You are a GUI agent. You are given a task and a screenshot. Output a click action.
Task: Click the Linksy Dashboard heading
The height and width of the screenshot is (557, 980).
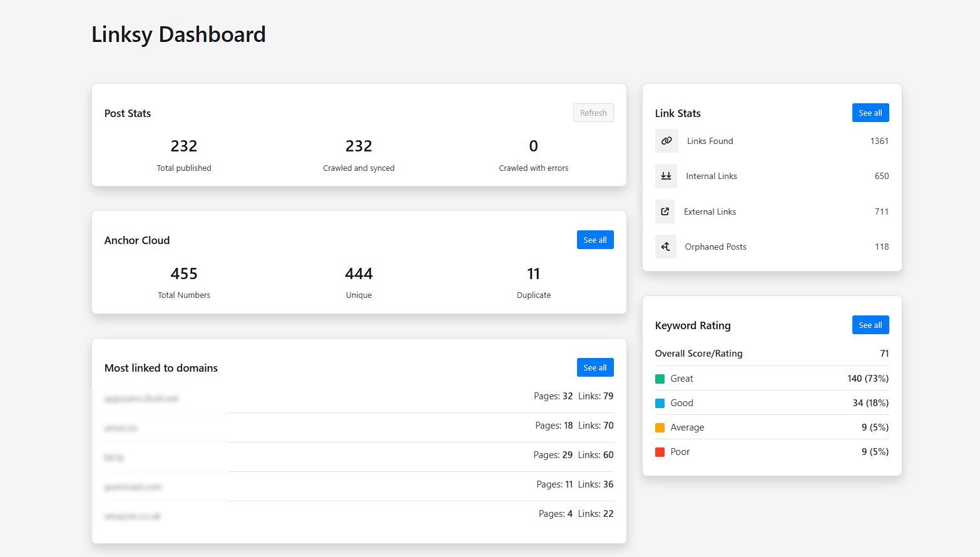[178, 34]
